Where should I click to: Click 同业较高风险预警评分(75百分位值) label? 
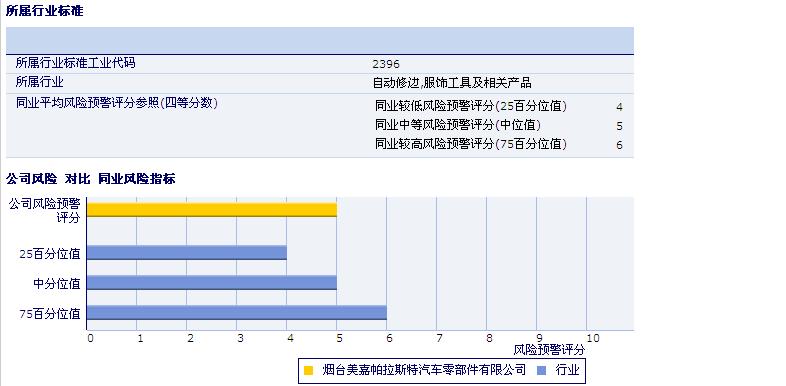[x=471, y=144]
